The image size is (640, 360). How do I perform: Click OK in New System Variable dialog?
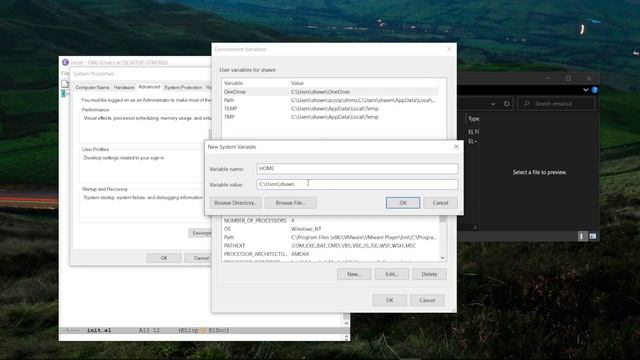pos(402,203)
